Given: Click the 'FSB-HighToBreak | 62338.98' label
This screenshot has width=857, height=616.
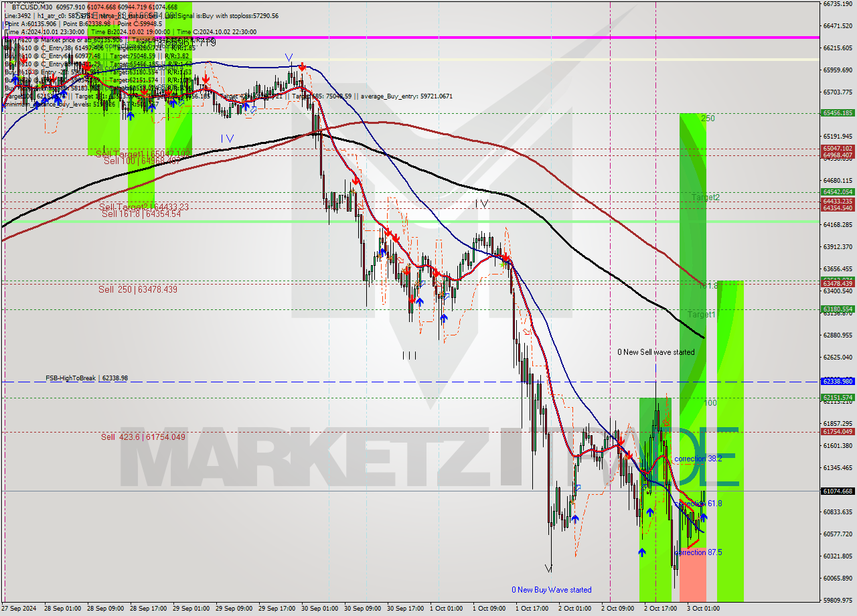Looking at the screenshot, I should click(x=86, y=378).
